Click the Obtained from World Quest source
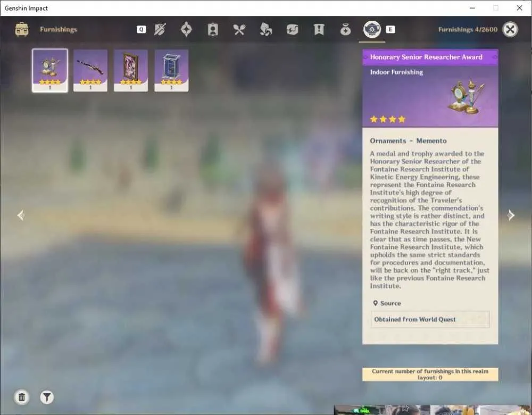Image resolution: width=532 pixels, height=415 pixels. [x=430, y=319]
